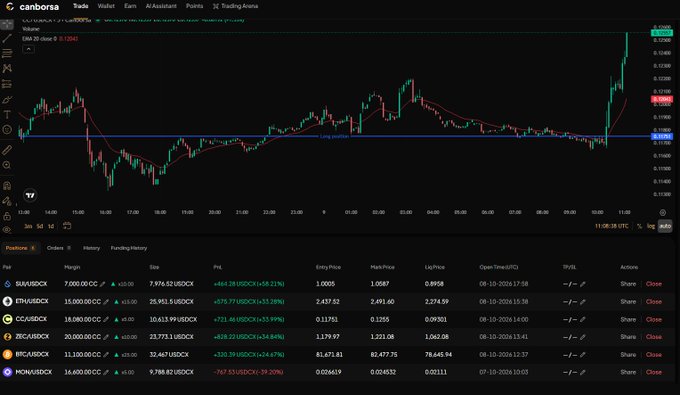Open the chart patterns tool
The width and height of the screenshot is (680, 395).
(x=7, y=69)
